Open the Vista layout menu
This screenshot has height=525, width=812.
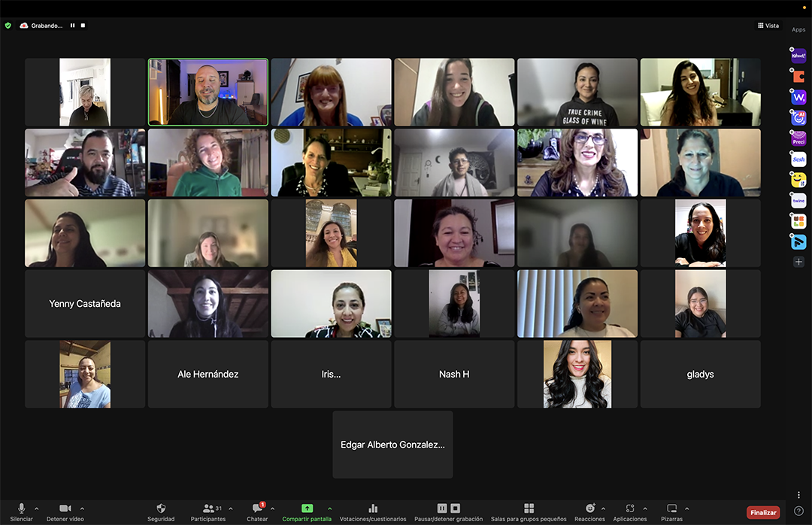tap(768, 26)
